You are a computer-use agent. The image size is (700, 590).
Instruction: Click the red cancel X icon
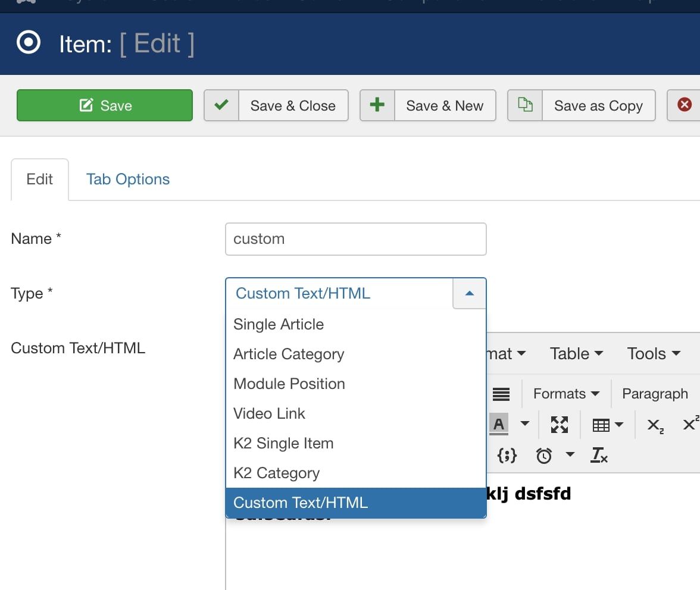685,105
